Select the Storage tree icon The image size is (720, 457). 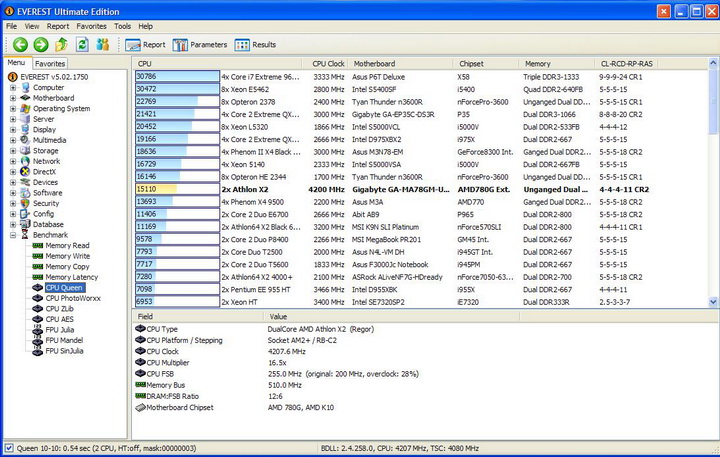coord(25,151)
